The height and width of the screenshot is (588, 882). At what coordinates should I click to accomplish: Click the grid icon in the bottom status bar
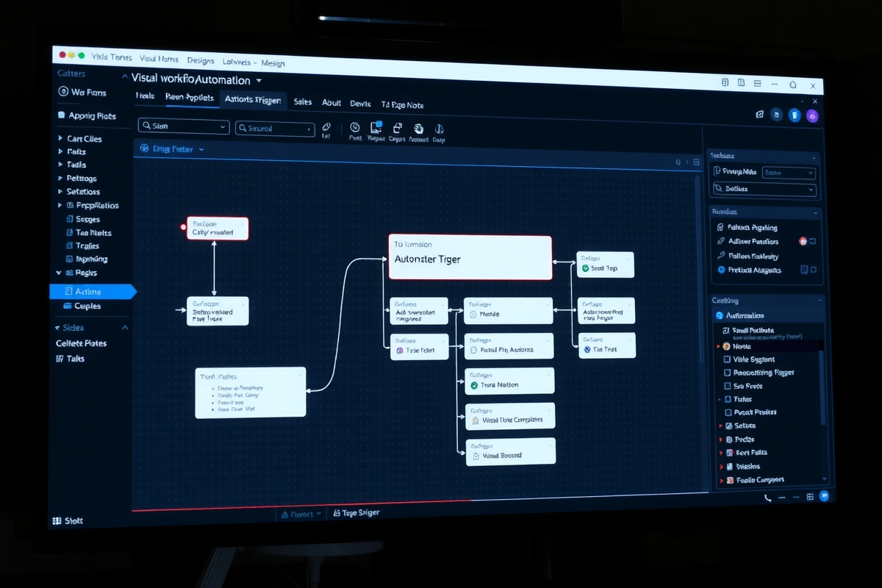click(810, 497)
